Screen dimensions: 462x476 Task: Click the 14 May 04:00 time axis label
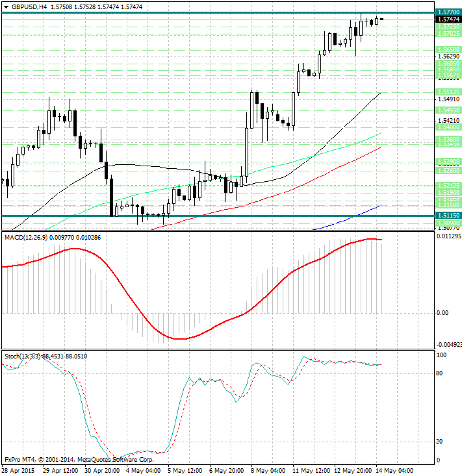(x=394, y=471)
